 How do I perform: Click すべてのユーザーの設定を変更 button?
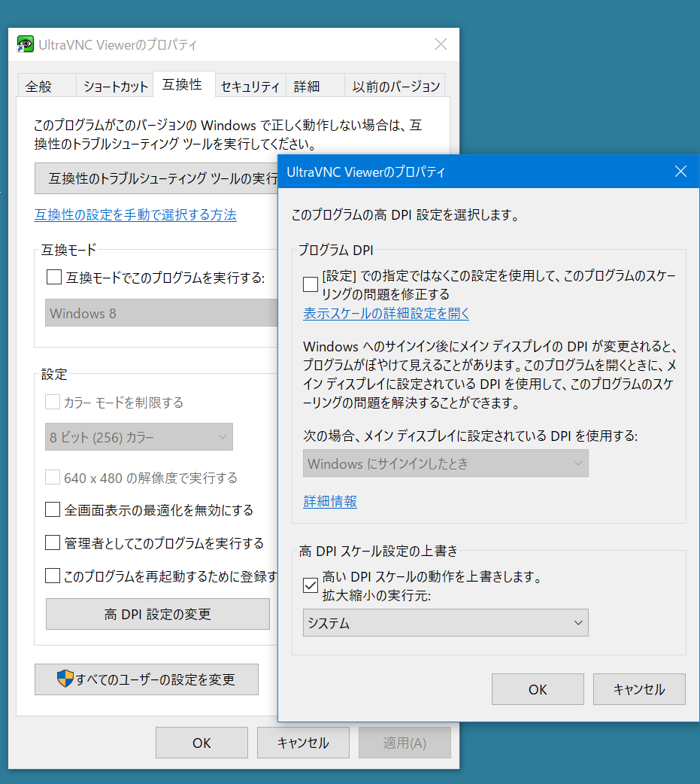point(147,679)
